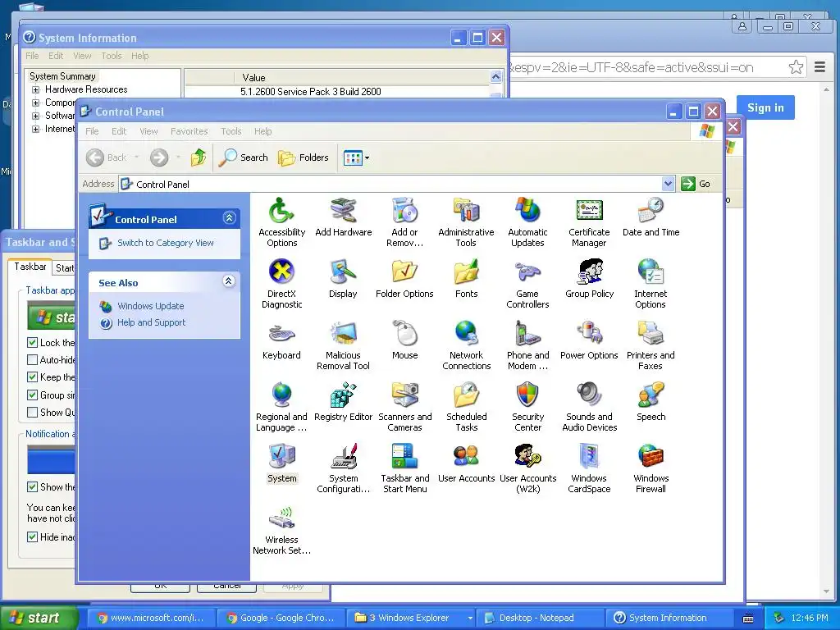The width and height of the screenshot is (840, 630).
Task: Open Wireless Network Setup icon
Action: click(x=282, y=530)
